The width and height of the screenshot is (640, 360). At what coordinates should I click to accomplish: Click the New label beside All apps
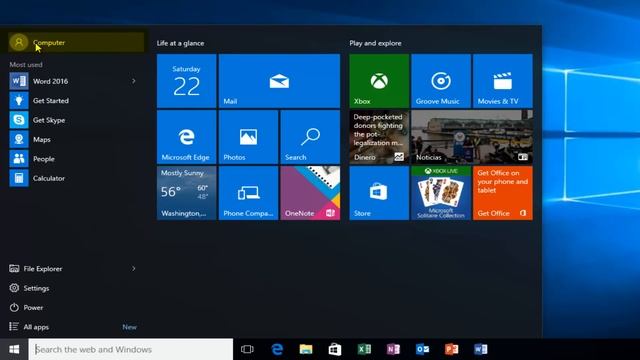pyautogui.click(x=129, y=327)
